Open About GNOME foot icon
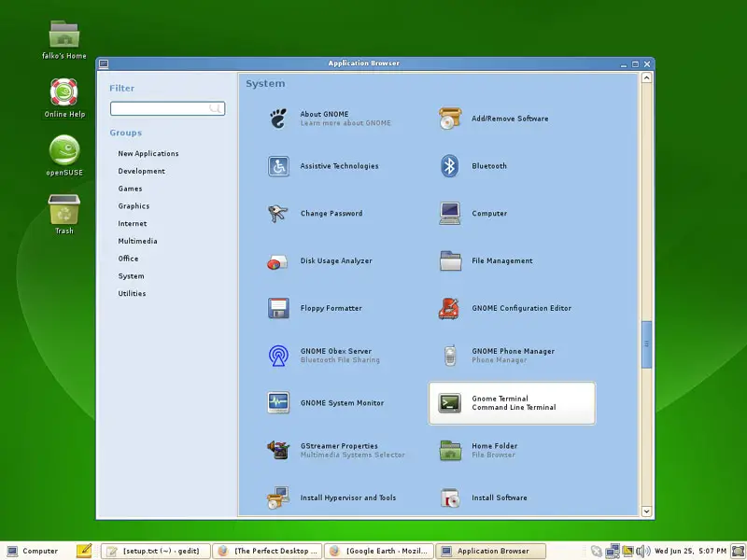Viewport: 747px width, 560px height. 278,119
